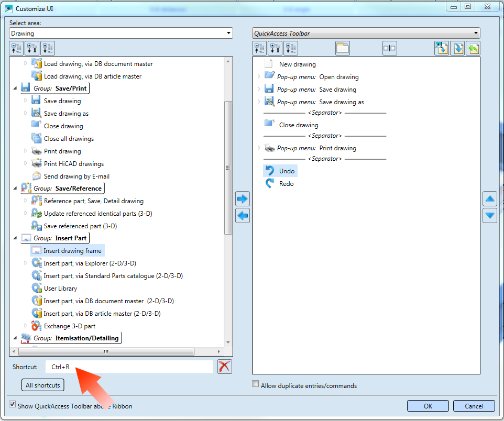Select Close drawing in the left tree
This screenshot has height=421, width=504.
click(63, 126)
